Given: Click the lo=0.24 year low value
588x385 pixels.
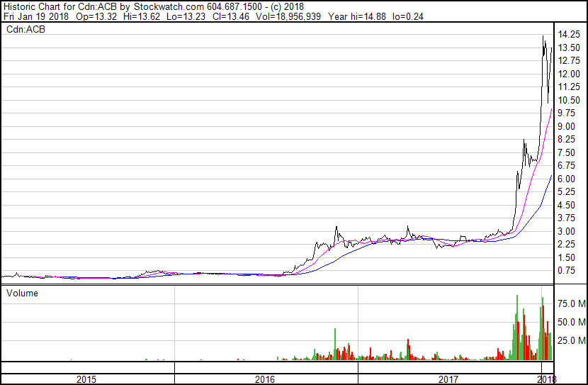Looking at the screenshot, I should click(408, 17).
